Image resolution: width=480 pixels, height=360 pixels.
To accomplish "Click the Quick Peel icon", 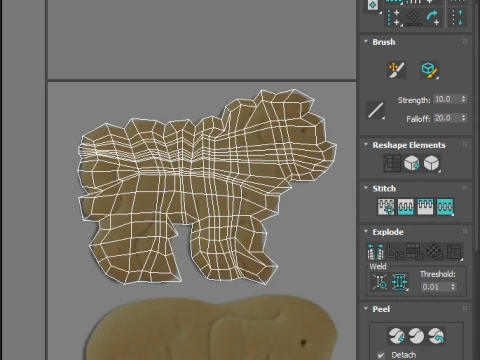I will 396,336.
